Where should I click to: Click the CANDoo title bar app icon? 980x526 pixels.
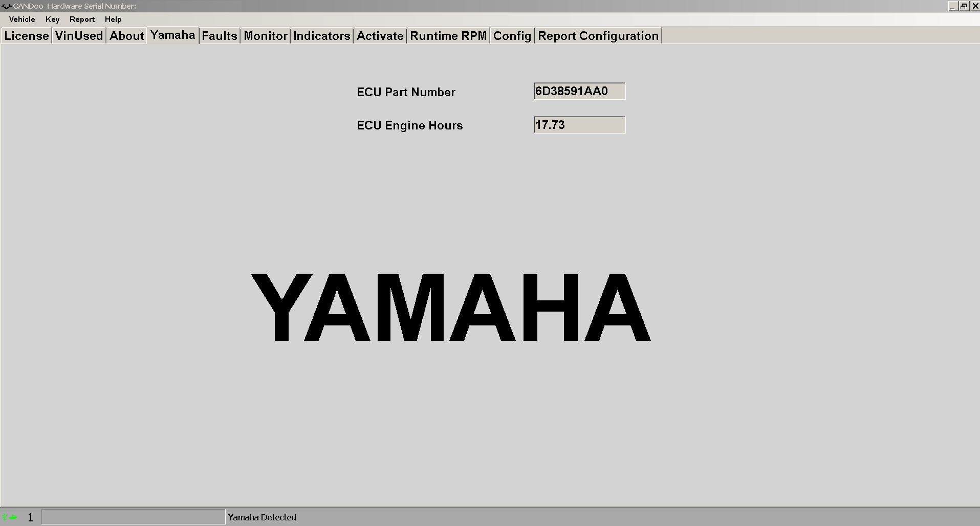6,6
